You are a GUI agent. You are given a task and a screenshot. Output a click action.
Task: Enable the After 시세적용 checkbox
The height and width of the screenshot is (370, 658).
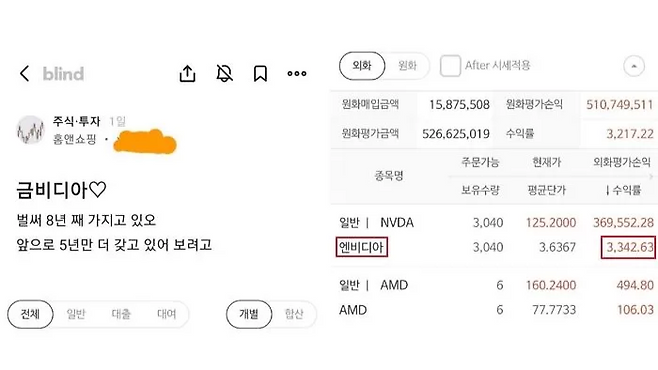[x=450, y=66]
